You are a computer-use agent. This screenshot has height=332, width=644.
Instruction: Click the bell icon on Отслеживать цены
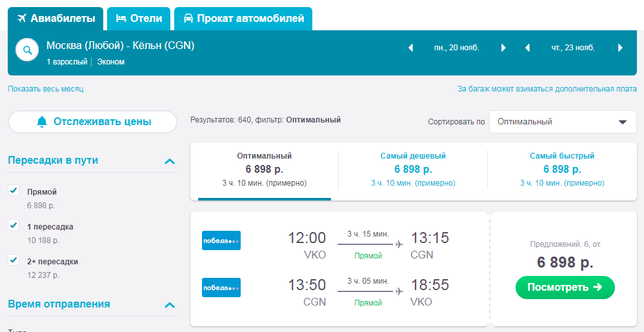pyautogui.click(x=42, y=122)
